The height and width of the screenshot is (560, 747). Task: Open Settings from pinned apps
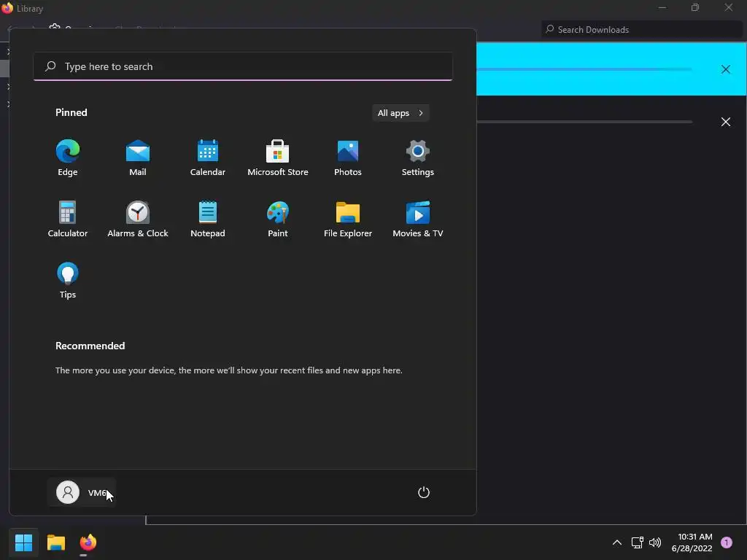[x=418, y=158]
